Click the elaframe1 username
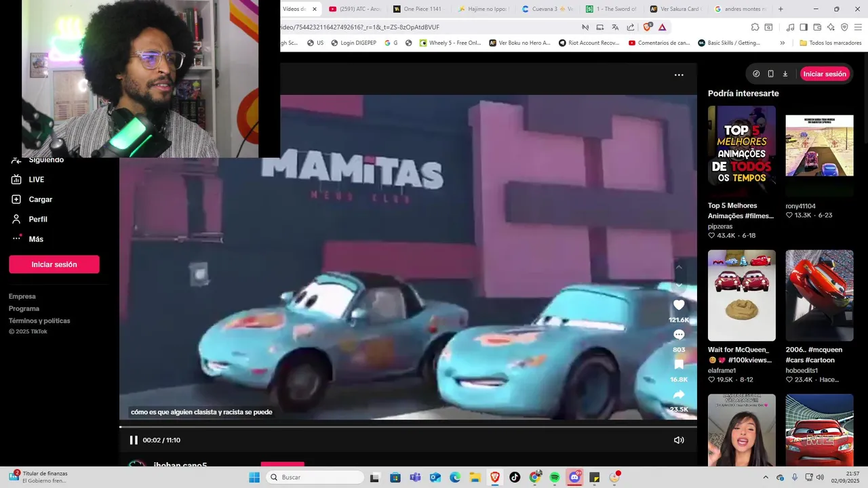The image size is (868, 488). pos(722,371)
